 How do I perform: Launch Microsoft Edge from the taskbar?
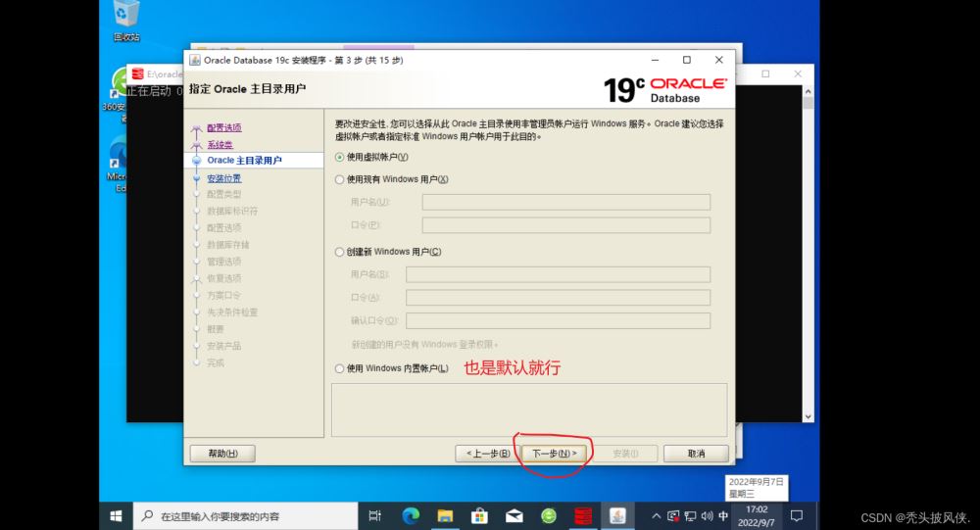[410, 515]
